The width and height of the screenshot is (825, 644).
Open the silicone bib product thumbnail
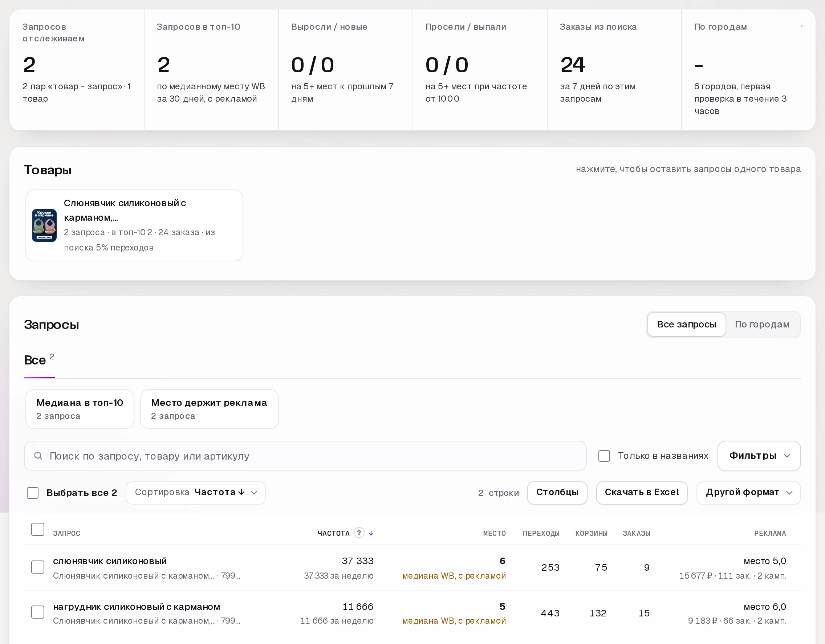tap(44, 225)
